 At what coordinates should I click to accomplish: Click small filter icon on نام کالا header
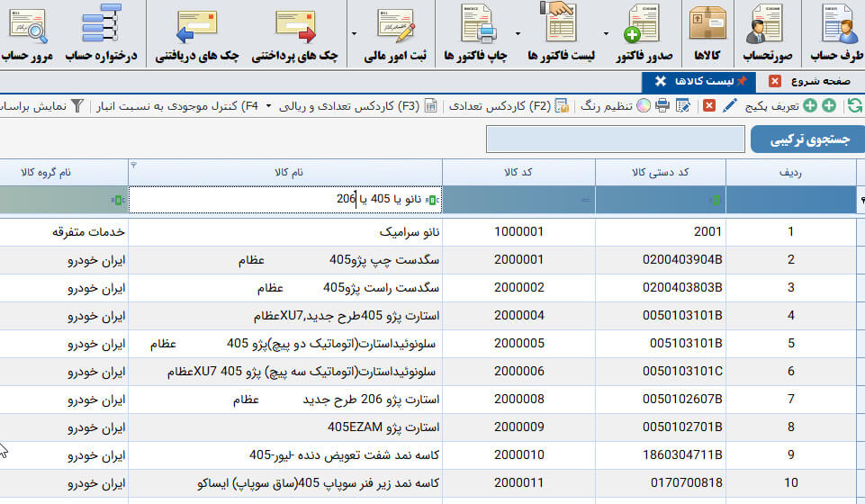(x=133, y=165)
